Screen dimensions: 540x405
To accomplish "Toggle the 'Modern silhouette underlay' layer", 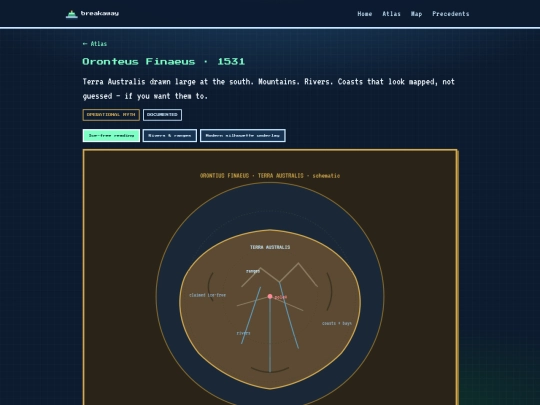I will point(243,135).
